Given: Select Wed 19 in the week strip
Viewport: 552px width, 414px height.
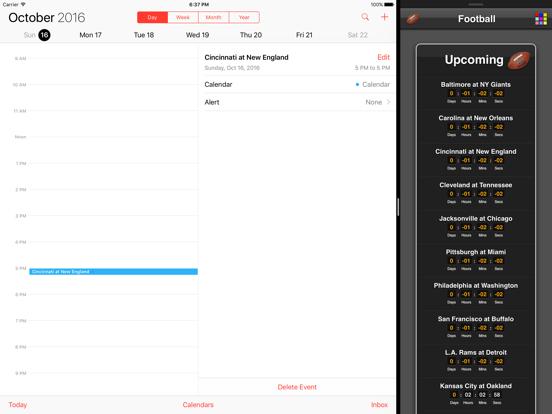Looking at the screenshot, I should (x=197, y=35).
